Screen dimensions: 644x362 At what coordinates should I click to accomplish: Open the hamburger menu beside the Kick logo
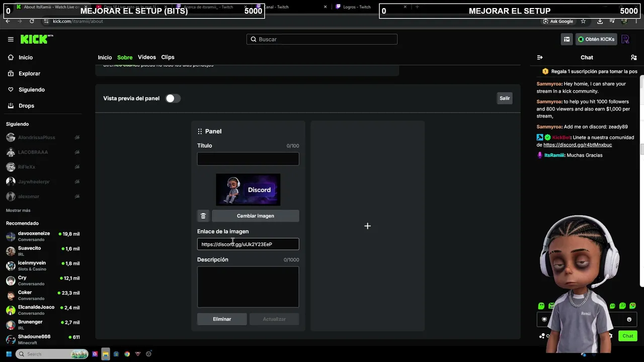pos(11,39)
